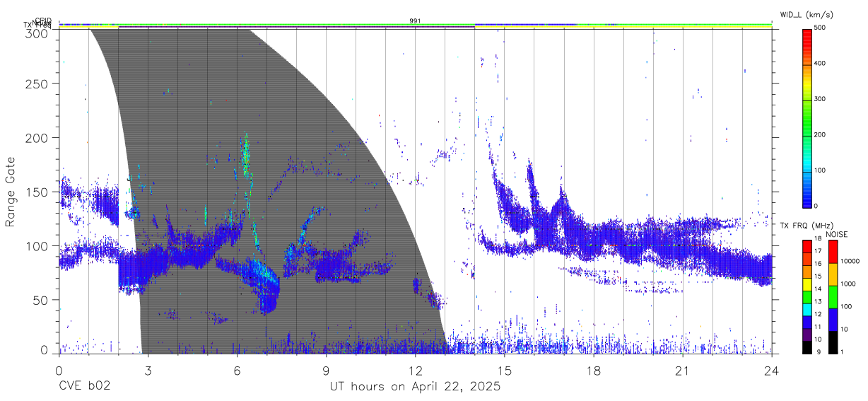The width and height of the screenshot is (868, 401).
Task: Click the orange block of the NOISE color bar
Action: coord(833,274)
